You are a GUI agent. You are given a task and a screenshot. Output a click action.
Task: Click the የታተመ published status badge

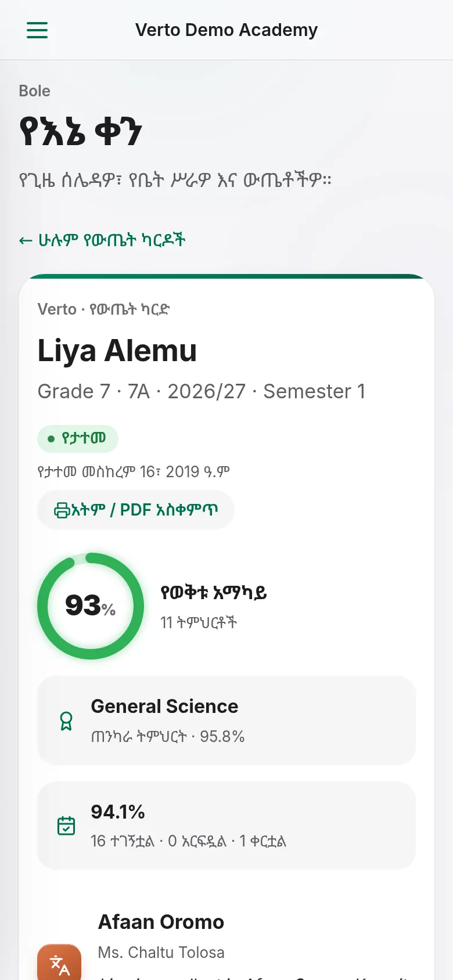pyautogui.click(x=78, y=438)
